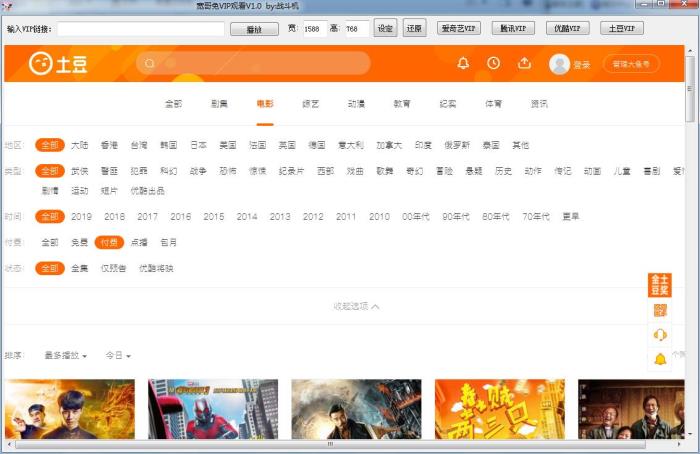Screen dimensions: 700x454
Task: Open the QR code sidebar icon
Action: [x=660, y=310]
